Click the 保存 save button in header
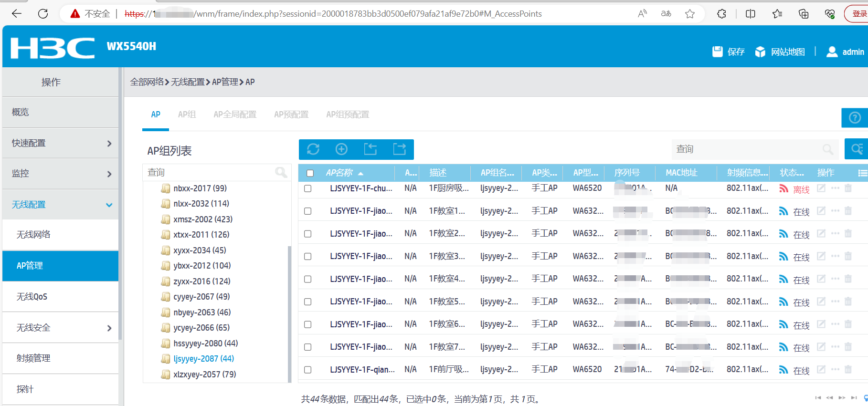The height and width of the screenshot is (406, 868). tap(728, 52)
